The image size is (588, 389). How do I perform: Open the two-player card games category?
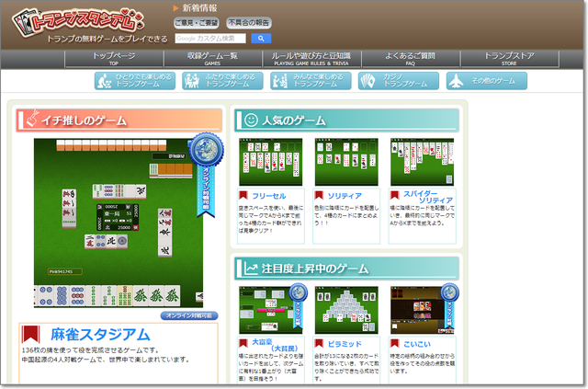pyautogui.click(x=221, y=81)
